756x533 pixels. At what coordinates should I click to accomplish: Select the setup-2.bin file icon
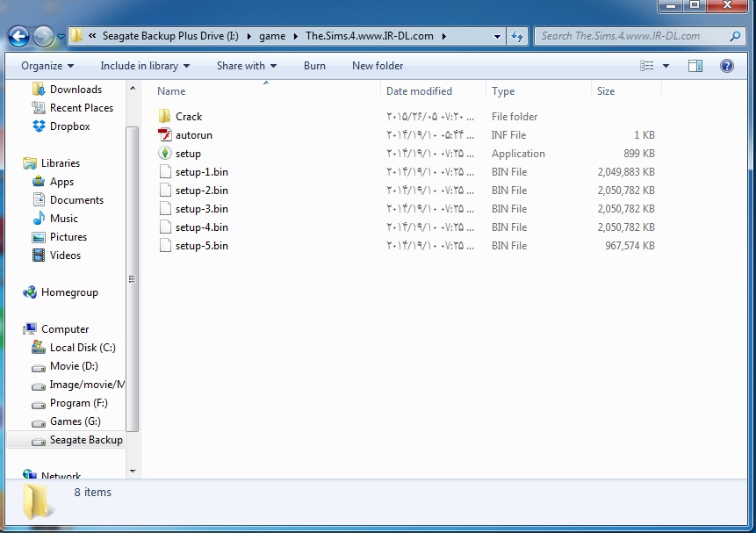click(x=165, y=190)
